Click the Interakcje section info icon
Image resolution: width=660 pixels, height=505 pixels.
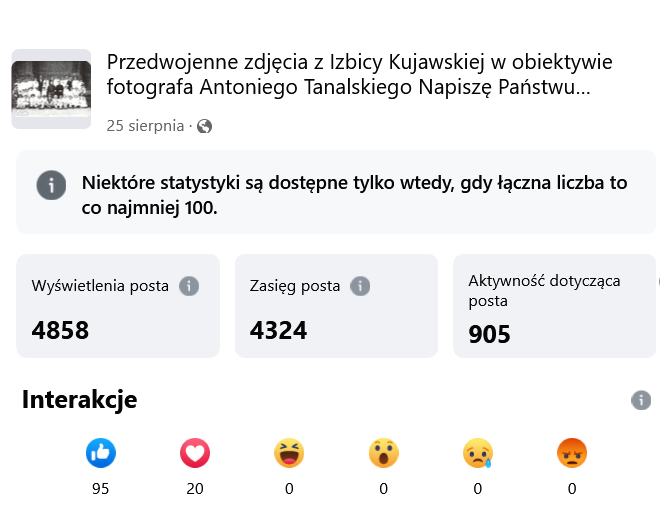tap(641, 400)
